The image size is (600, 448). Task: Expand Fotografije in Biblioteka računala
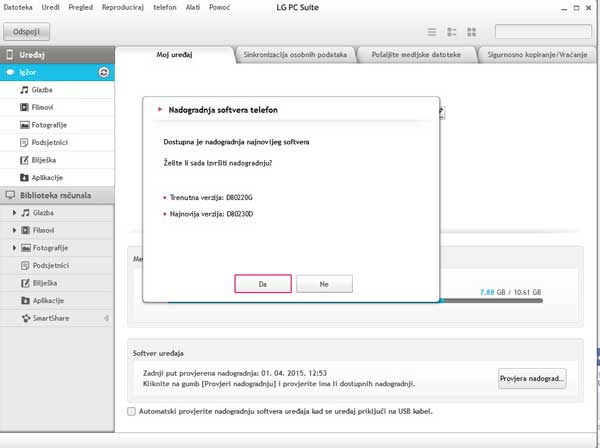pos(14,248)
